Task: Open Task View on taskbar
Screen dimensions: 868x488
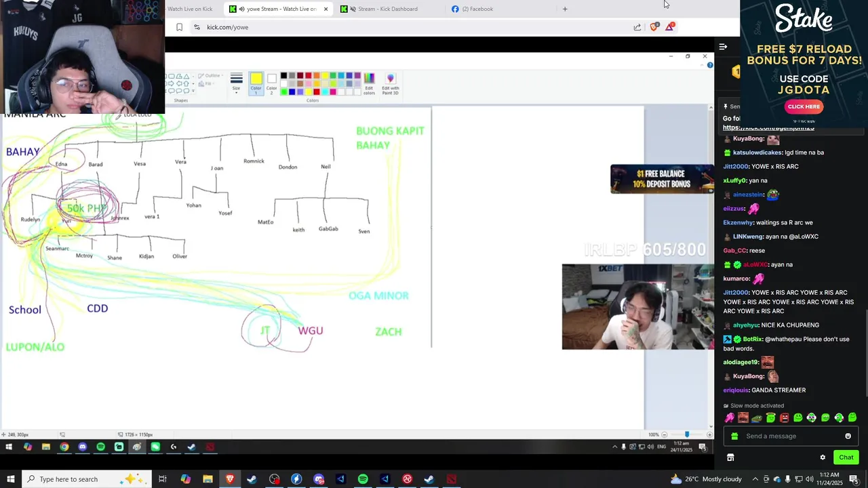Action: [163, 479]
